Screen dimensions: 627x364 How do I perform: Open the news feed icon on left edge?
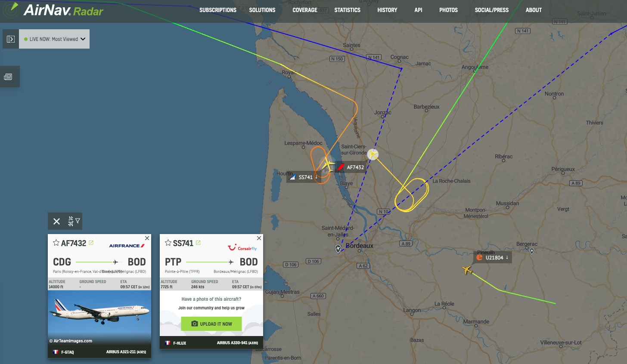(8, 77)
